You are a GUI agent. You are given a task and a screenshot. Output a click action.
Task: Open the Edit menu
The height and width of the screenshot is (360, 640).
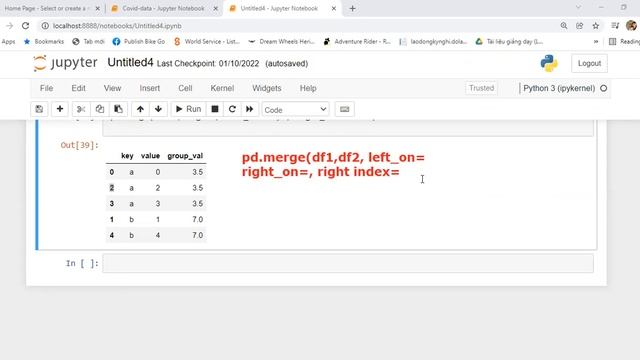[78, 88]
